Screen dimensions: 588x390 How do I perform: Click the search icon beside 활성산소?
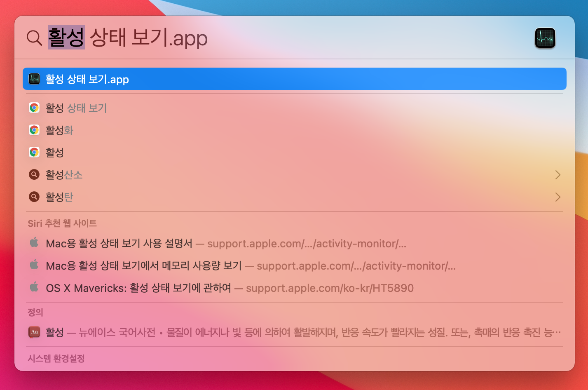34,175
